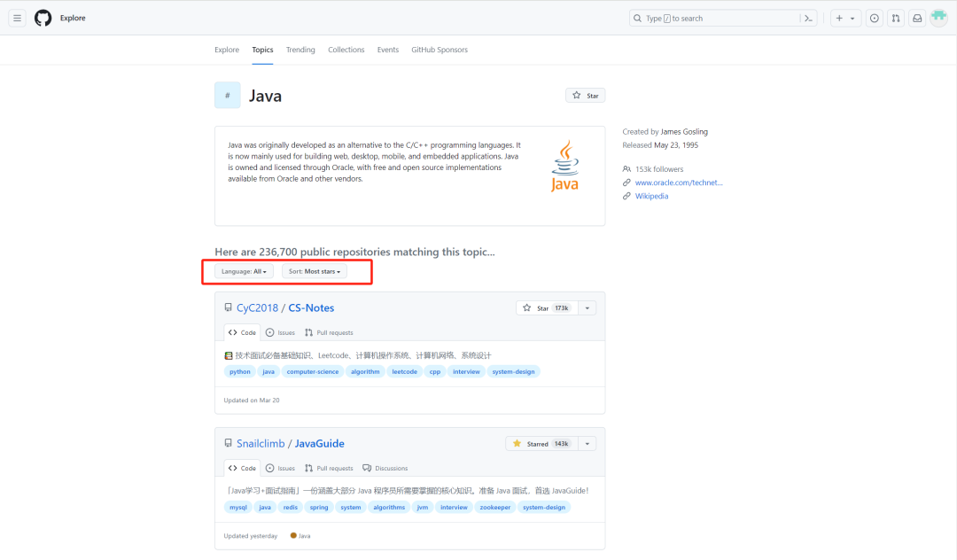Click the Java logo image
The image size is (957, 560).
click(565, 166)
